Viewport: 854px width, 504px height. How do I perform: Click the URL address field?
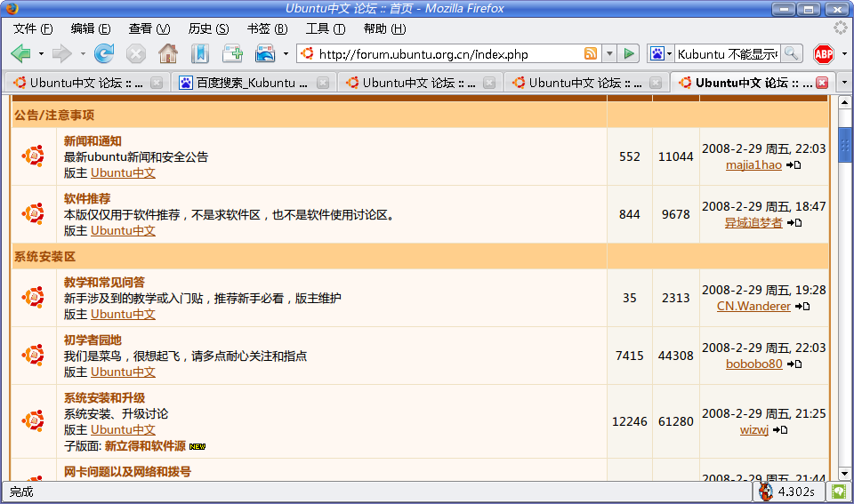click(x=450, y=53)
